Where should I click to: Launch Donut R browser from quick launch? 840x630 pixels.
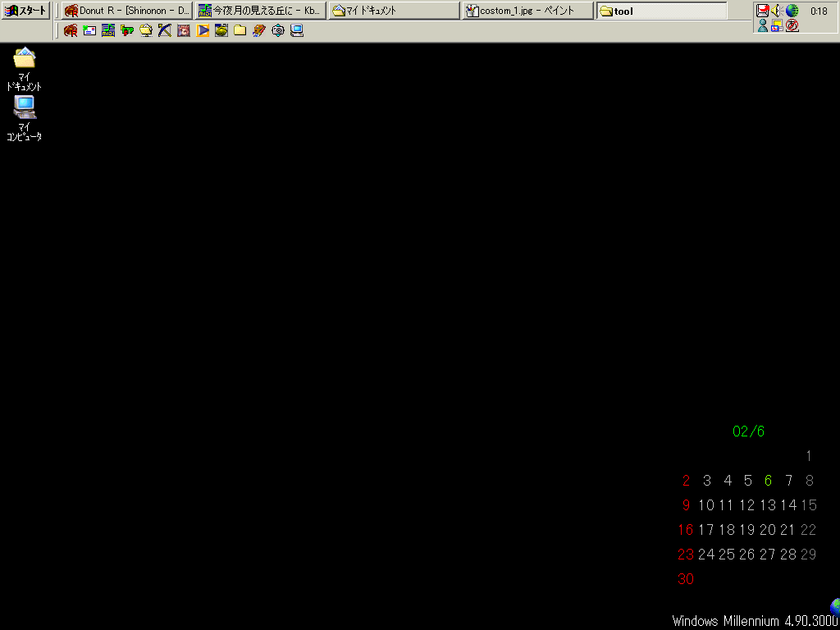point(71,30)
